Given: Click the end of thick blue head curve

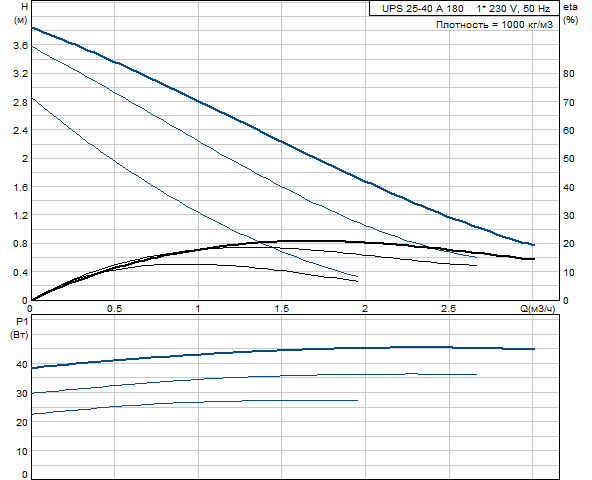Looking at the screenshot, I should [x=533, y=245].
